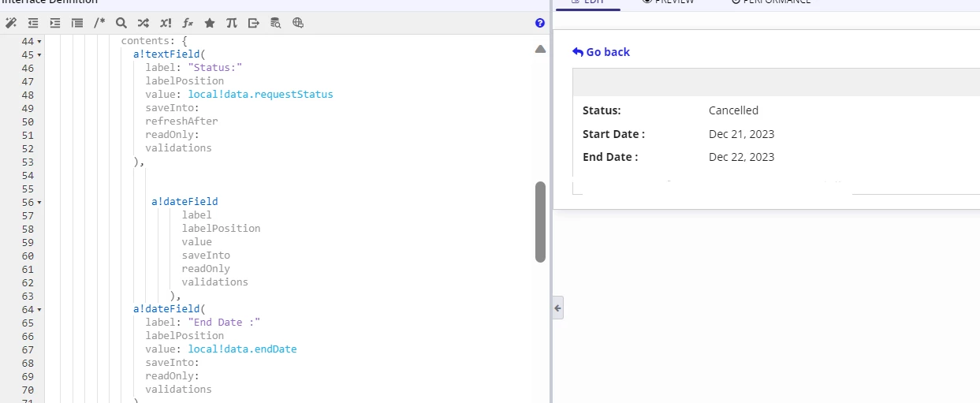Click a!dateField on line 56

184,202
